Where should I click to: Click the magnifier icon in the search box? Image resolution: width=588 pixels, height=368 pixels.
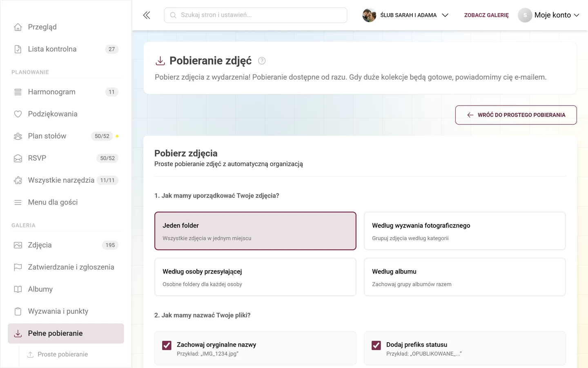pyautogui.click(x=173, y=15)
